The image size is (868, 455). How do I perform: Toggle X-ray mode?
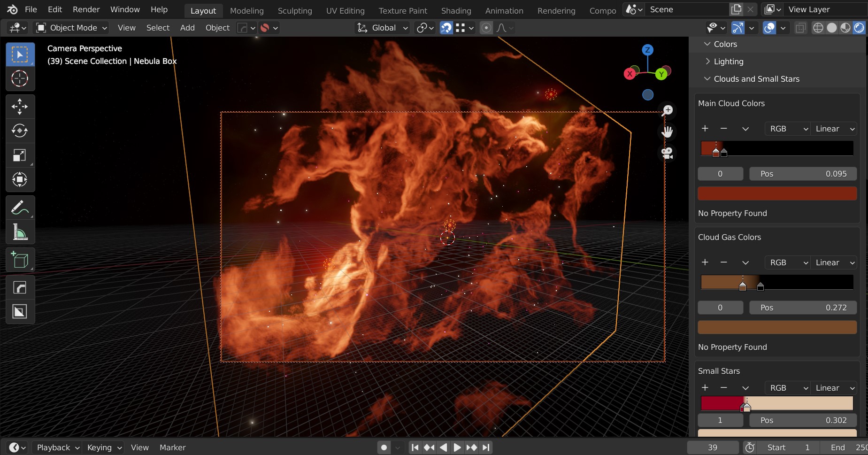[x=800, y=28]
